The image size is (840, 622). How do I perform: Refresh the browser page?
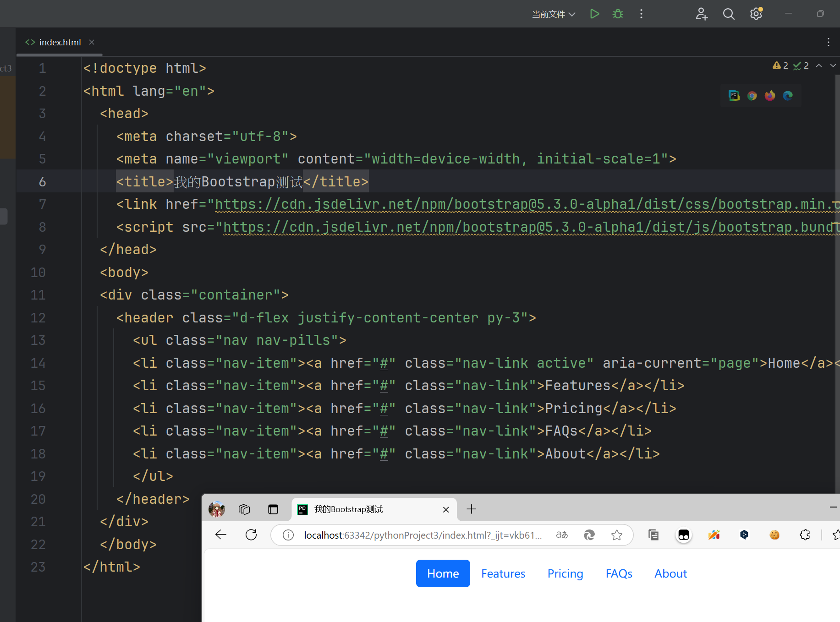coord(251,535)
